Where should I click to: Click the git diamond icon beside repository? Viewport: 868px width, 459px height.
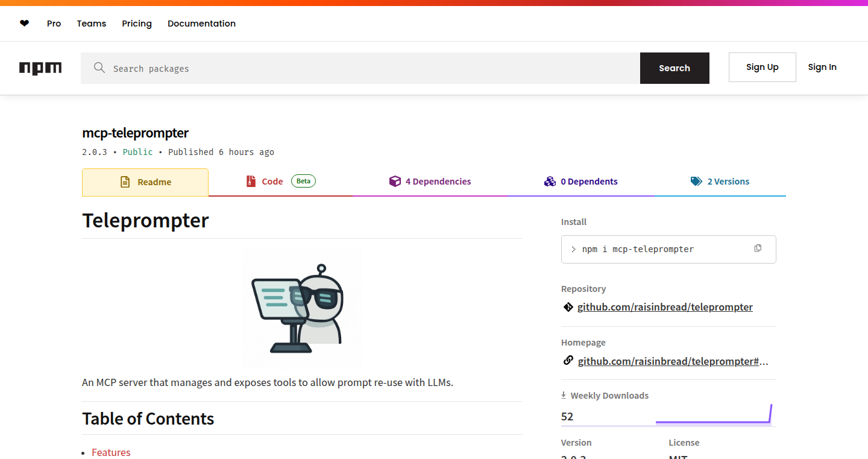click(568, 307)
